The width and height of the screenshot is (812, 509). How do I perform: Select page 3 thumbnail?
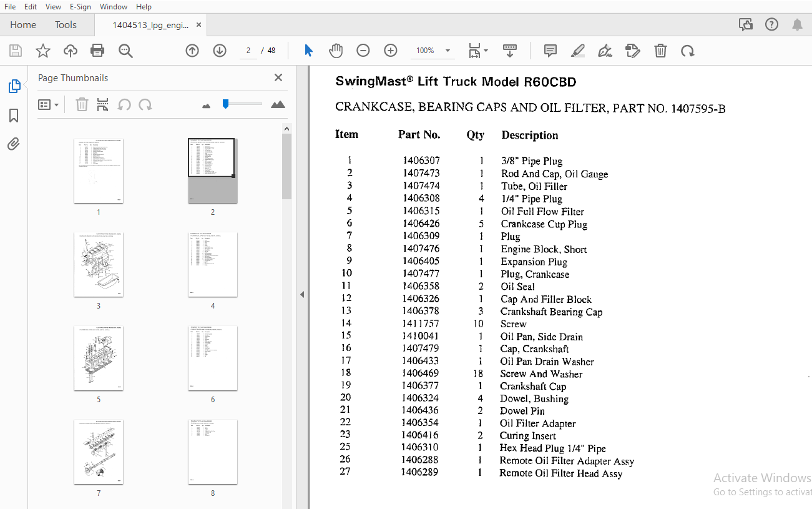point(99,264)
